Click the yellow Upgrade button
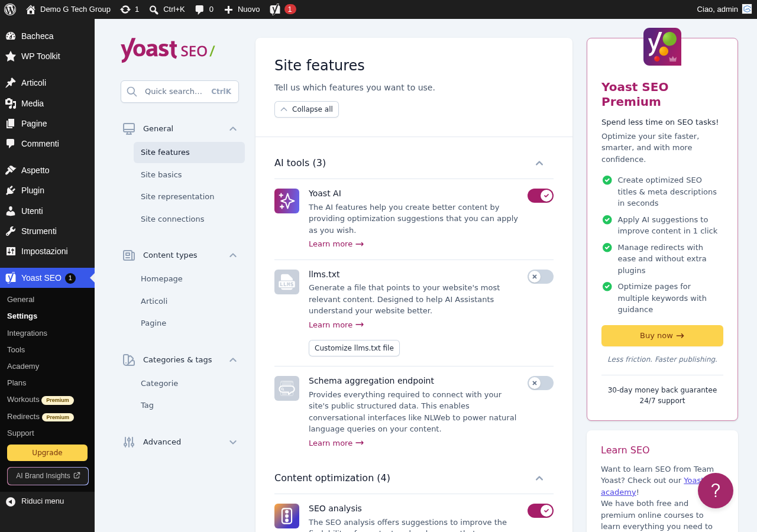This screenshot has height=532, width=757. (47, 453)
